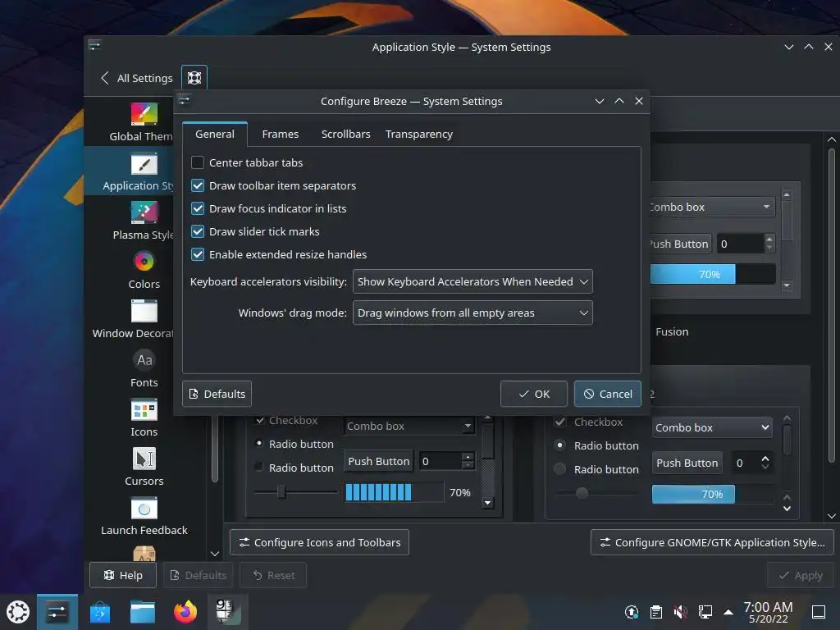Click sidebar scroll-down chevron
The image size is (840, 630).
pos(215,554)
